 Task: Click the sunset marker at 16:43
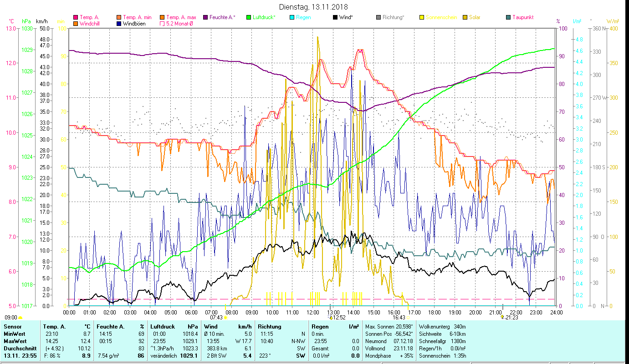click(x=409, y=318)
